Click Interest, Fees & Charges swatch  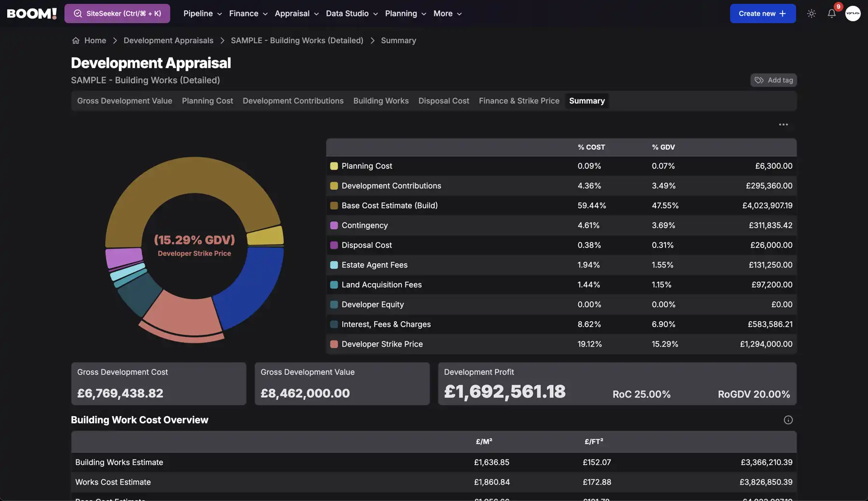click(x=334, y=324)
